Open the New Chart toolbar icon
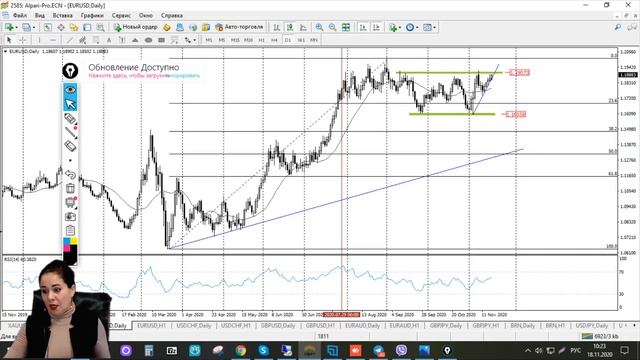 (x=9, y=27)
